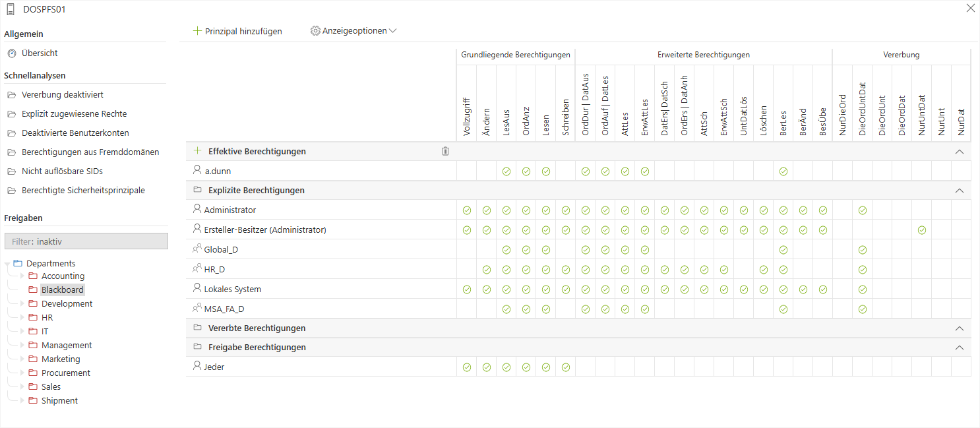Click the red Shipment folder icon
The height and width of the screenshot is (428, 980).
33,400
